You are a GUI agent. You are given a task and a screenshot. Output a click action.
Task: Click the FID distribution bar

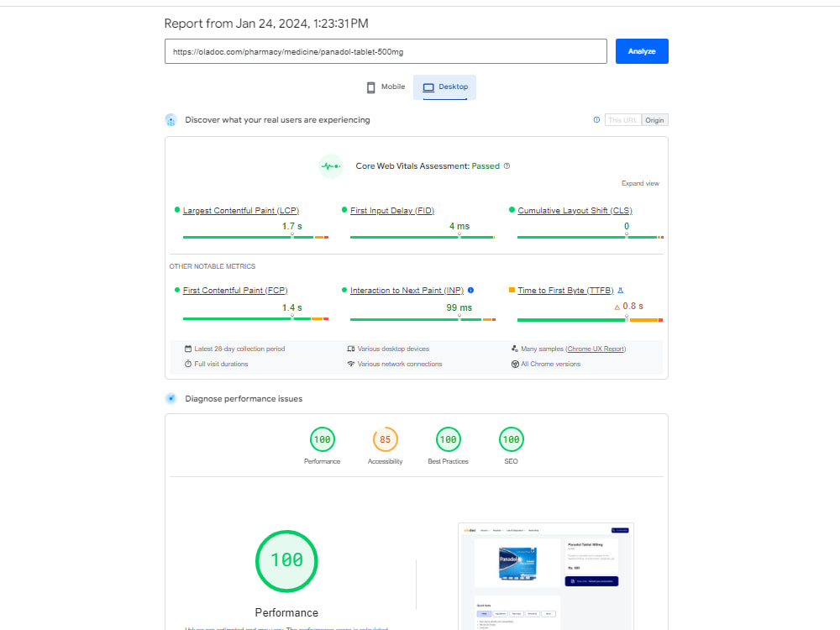tap(423, 237)
